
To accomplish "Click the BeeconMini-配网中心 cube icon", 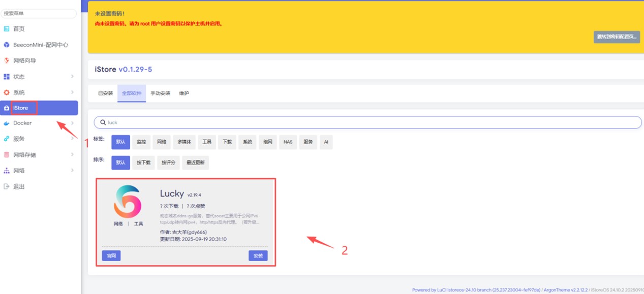I will click(7, 45).
